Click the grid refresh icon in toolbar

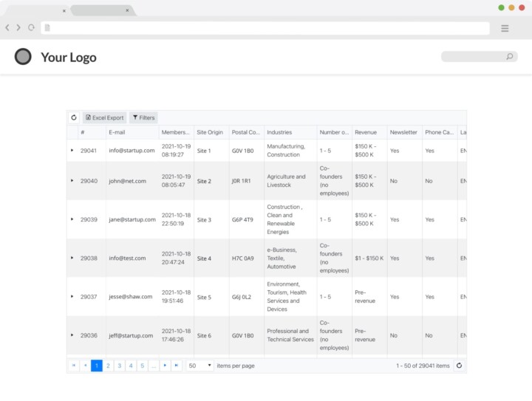(x=74, y=117)
